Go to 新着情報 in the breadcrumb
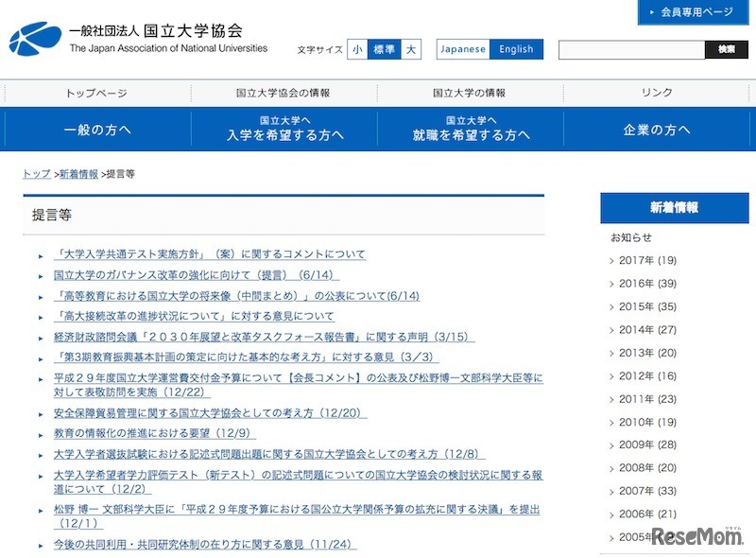 (78, 174)
